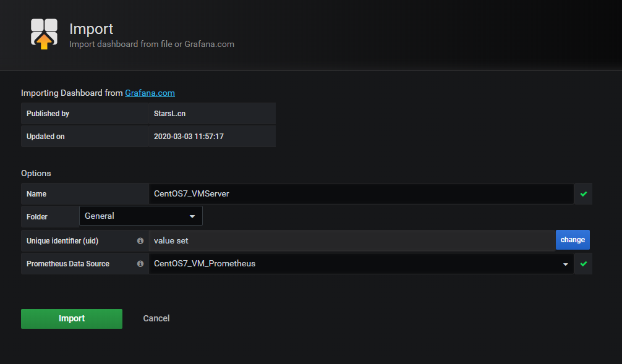Click the green checkmark next to data source

point(583,263)
